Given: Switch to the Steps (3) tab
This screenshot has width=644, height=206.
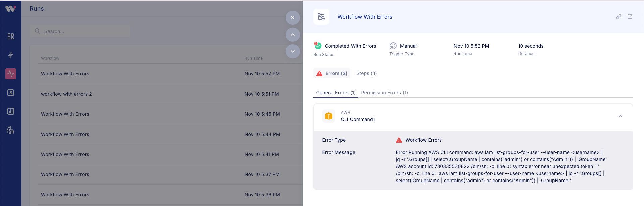Looking at the screenshot, I should click(x=366, y=73).
